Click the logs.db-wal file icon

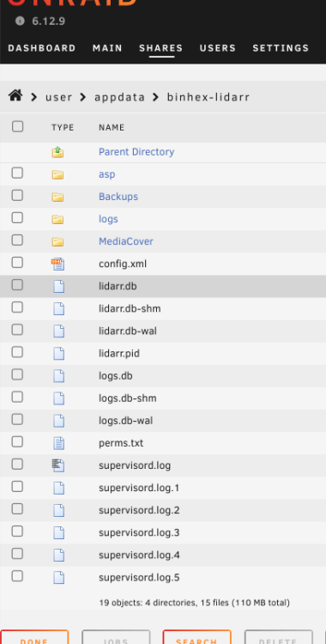(58, 421)
